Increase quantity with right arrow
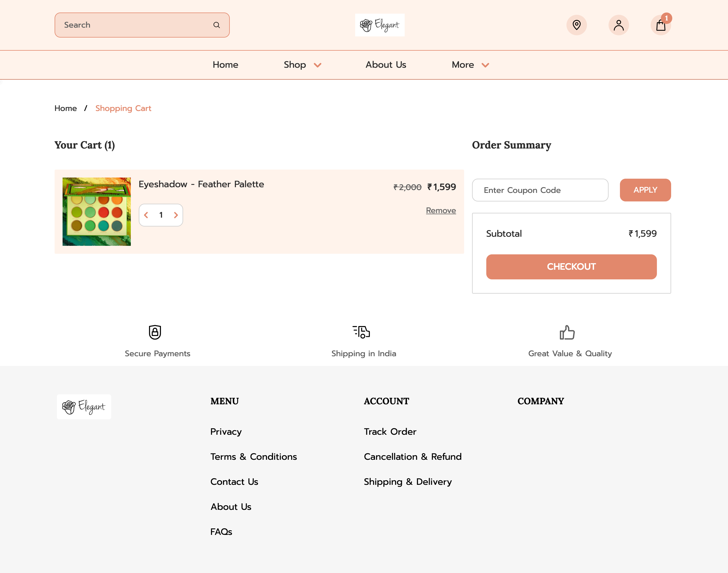Viewport: 728px width, 573px height. pos(176,215)
